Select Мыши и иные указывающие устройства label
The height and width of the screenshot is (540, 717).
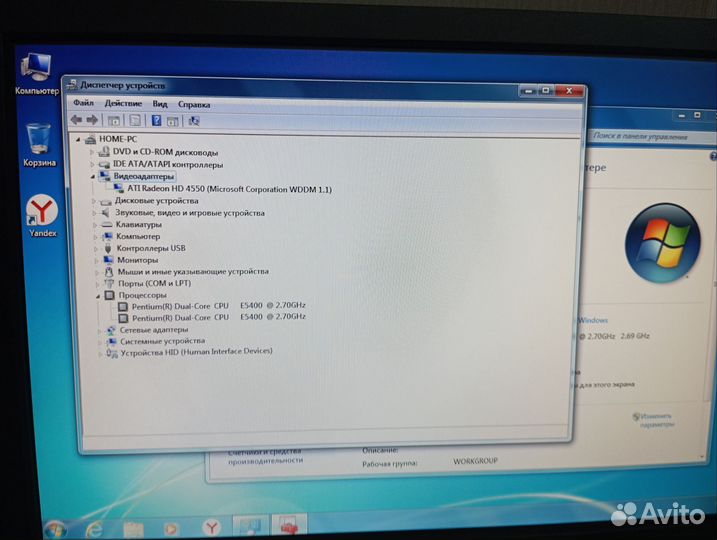pos(193,271)
